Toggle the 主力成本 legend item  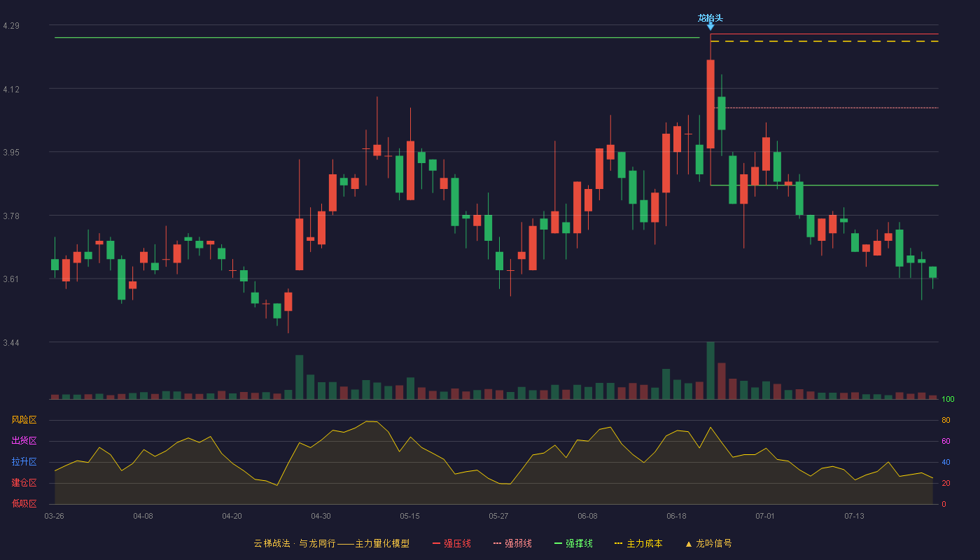(638, 543)
